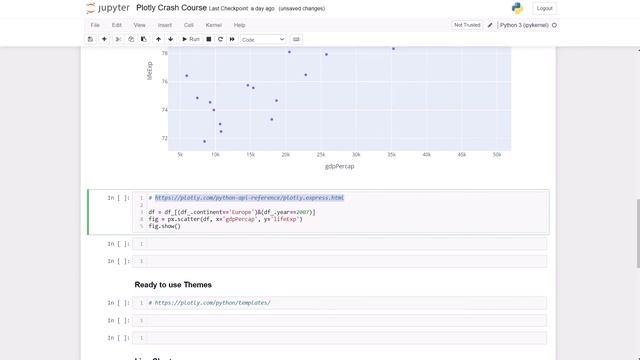Viewport: 640px width, 360px height.
Task: Click the Not Trusted button
Action: pos(467,25)
